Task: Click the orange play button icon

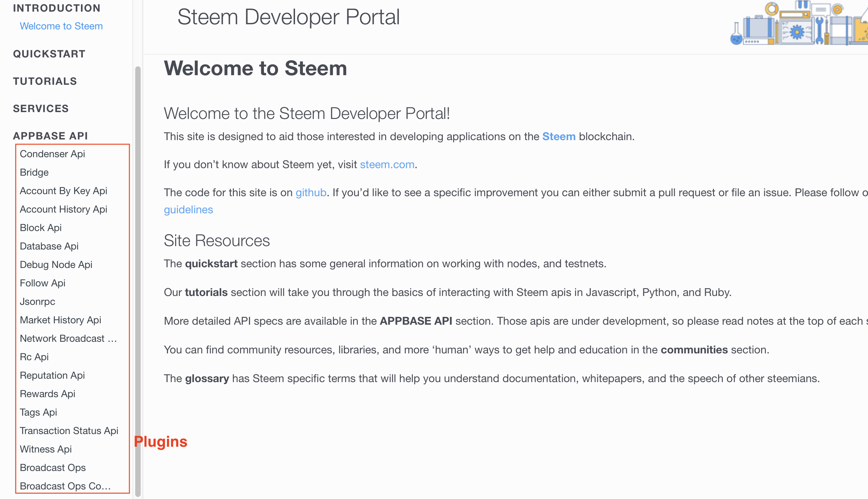Action: 838,10
